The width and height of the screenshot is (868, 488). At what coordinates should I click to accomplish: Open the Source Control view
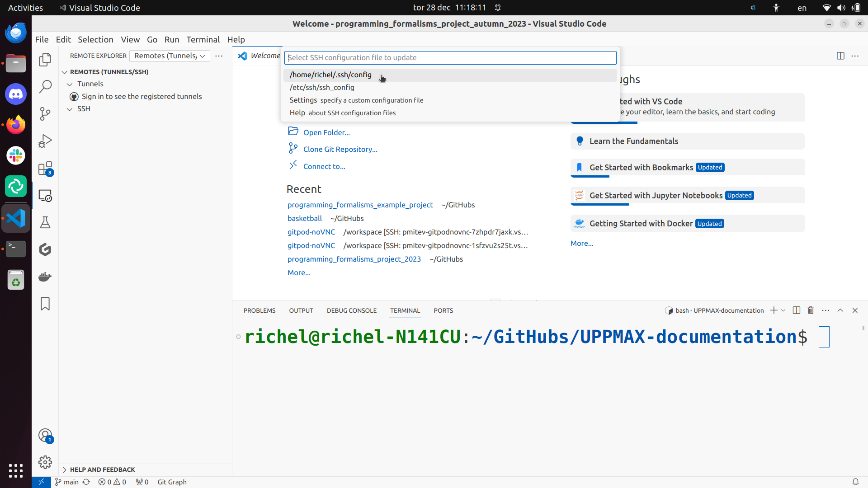45,113
